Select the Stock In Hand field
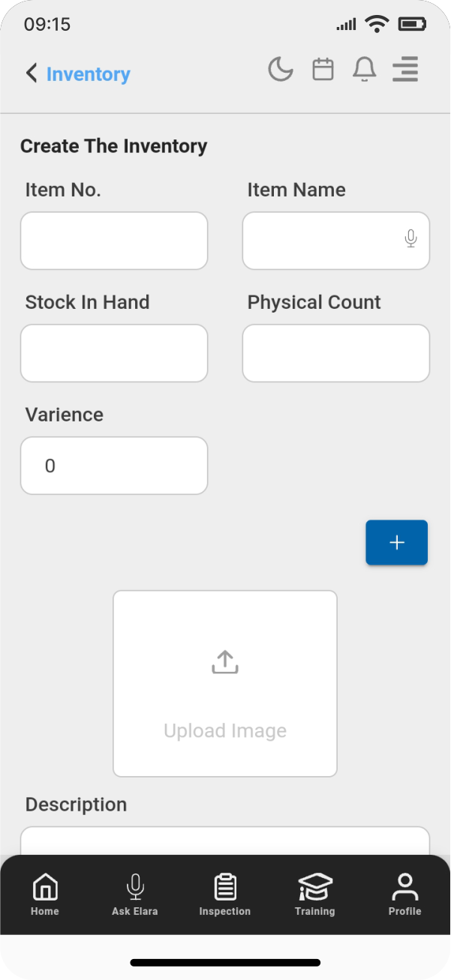The height and width of the screenshot is (980, 451). 114,353
